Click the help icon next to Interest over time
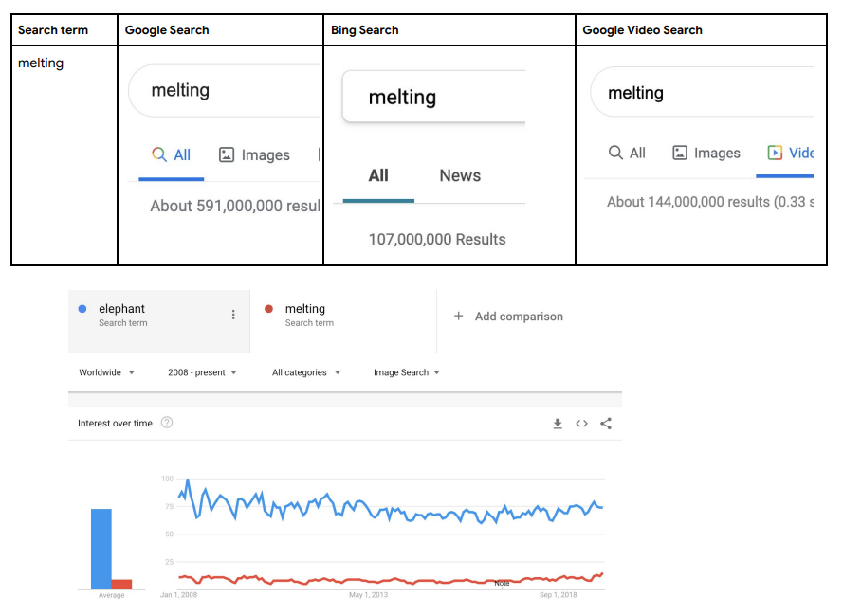 pos(167,423)
